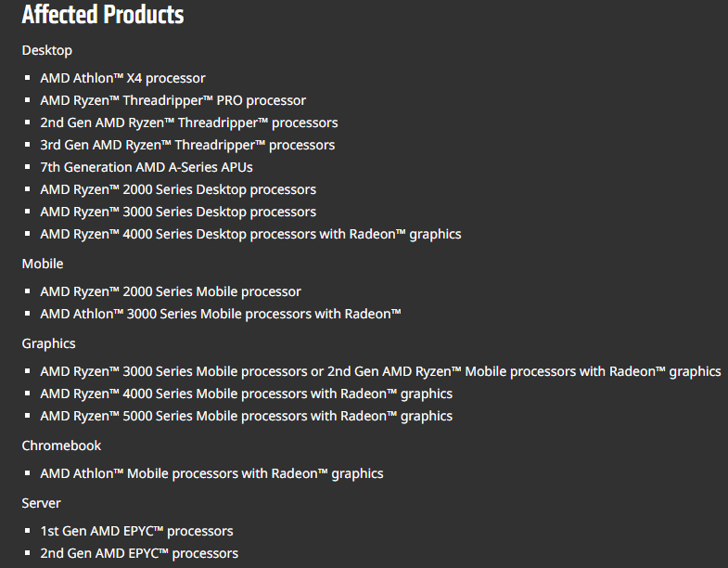Click Ryzen 2000 Series Mobile processor item
The width and height of the screenshot is (728, 568).
click(170, 291)
